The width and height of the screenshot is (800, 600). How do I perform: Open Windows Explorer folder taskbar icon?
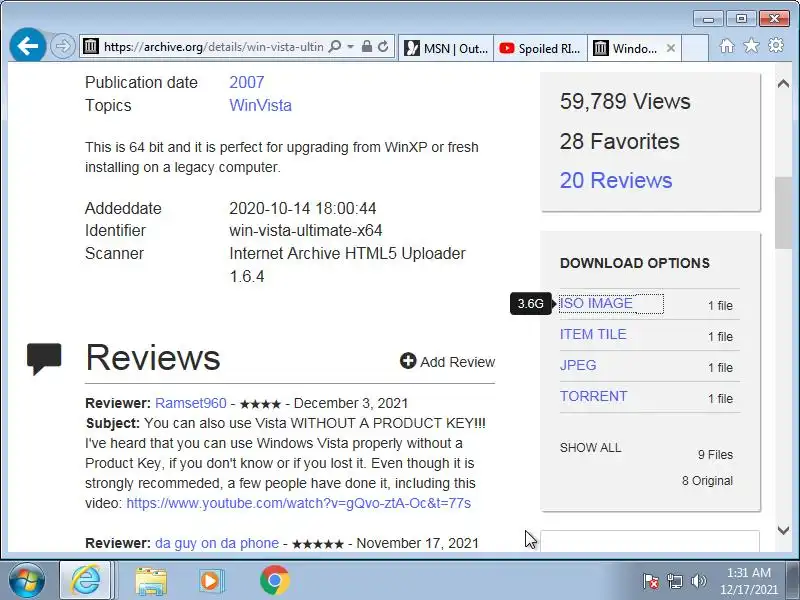(151, 581)
